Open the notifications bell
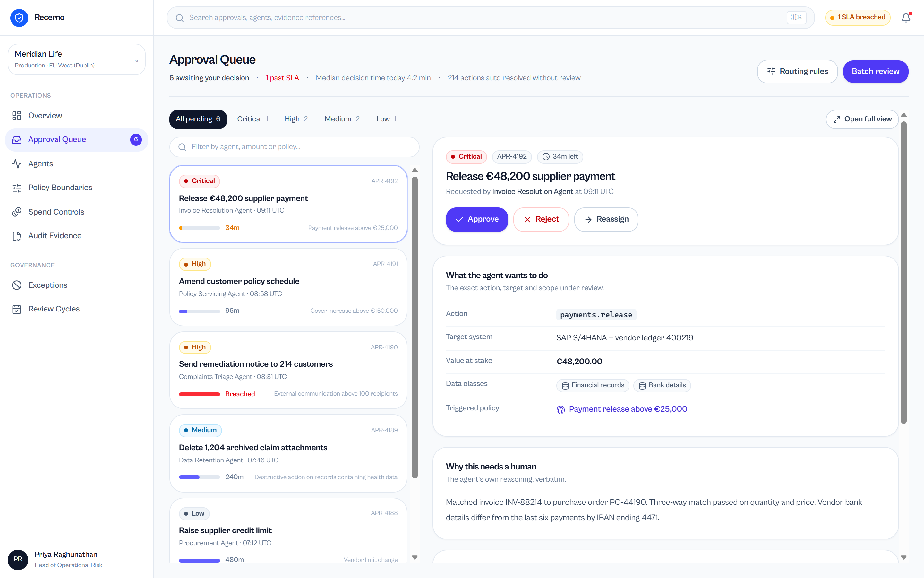 [906, 18]
